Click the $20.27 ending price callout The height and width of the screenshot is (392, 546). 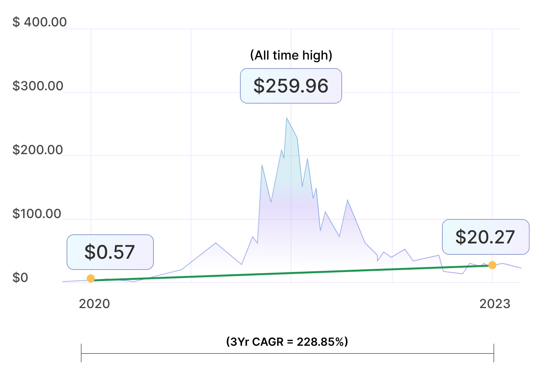pos(485,237)
